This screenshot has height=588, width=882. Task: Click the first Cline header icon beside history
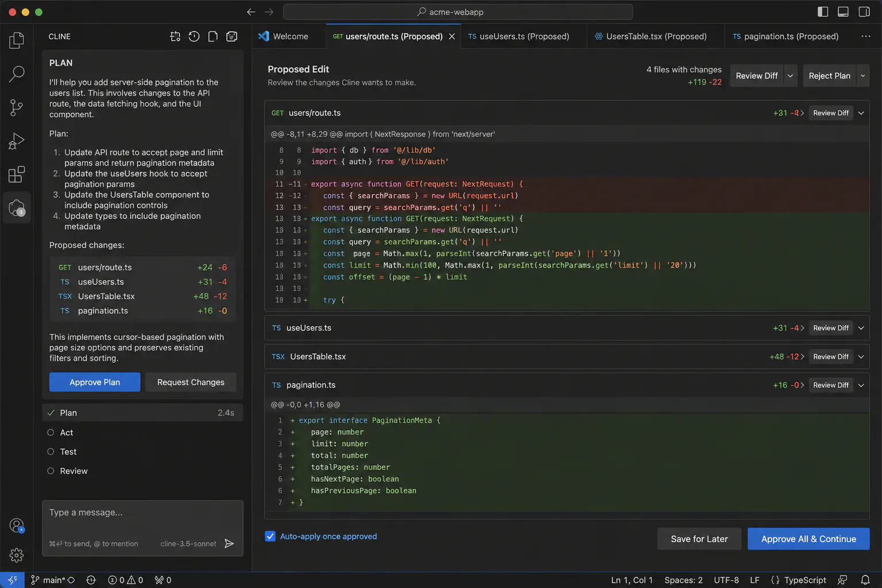tap(175, 36)
